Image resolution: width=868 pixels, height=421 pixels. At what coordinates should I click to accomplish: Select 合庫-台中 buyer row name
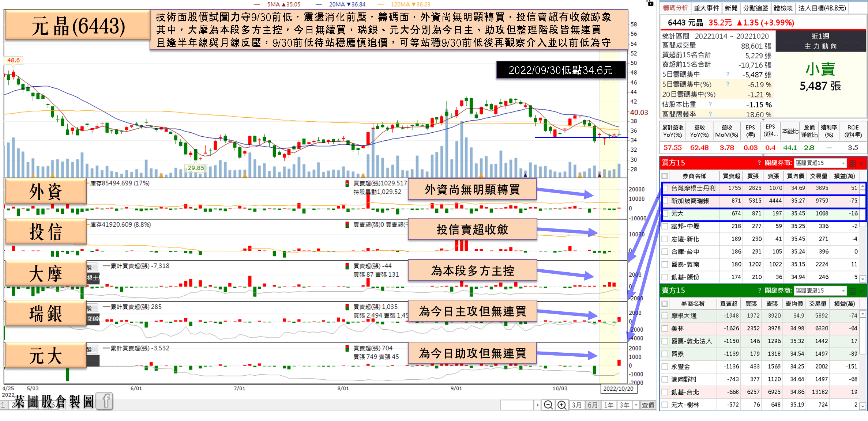point(685,252)
